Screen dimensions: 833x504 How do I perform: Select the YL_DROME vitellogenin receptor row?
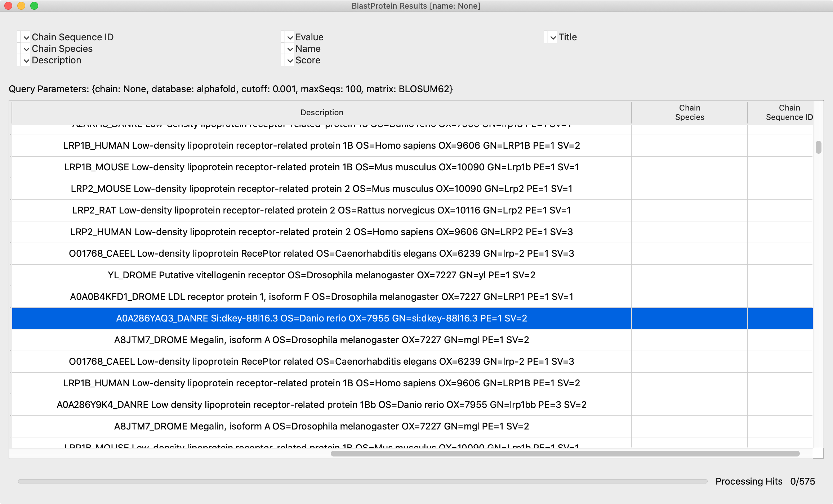pos(321,275)
